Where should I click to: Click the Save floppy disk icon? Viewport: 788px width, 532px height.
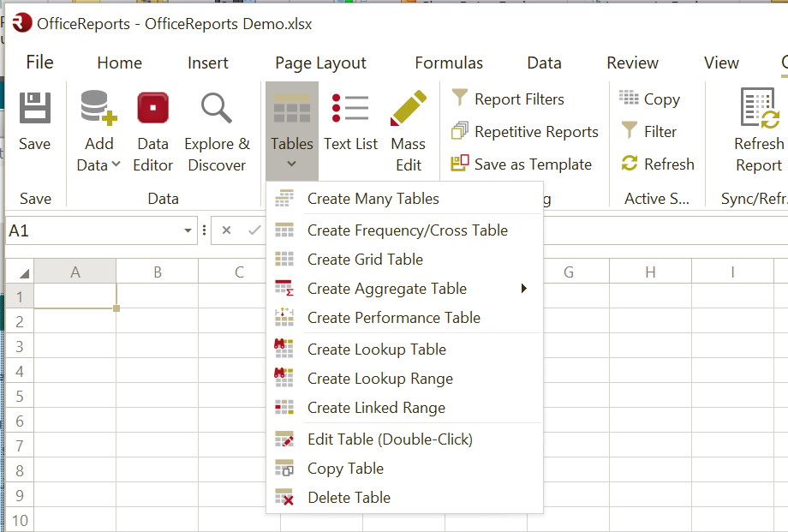tap(34, 108)
